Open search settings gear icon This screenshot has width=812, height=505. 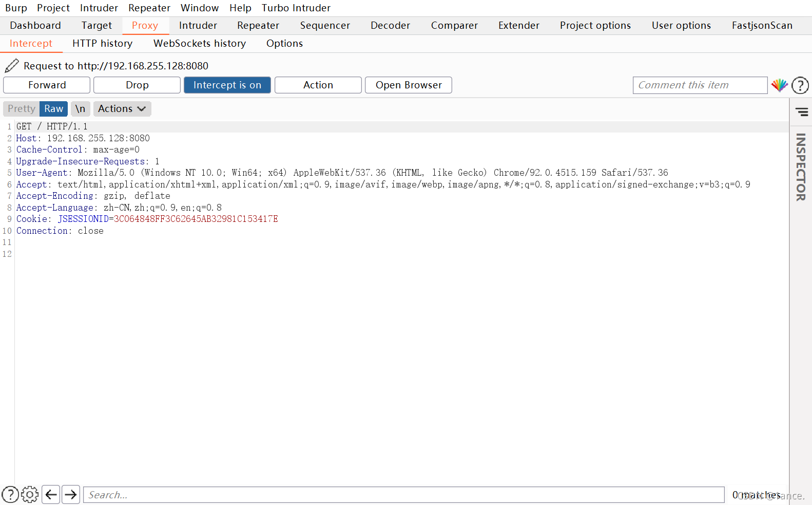[x=30, y=495]
